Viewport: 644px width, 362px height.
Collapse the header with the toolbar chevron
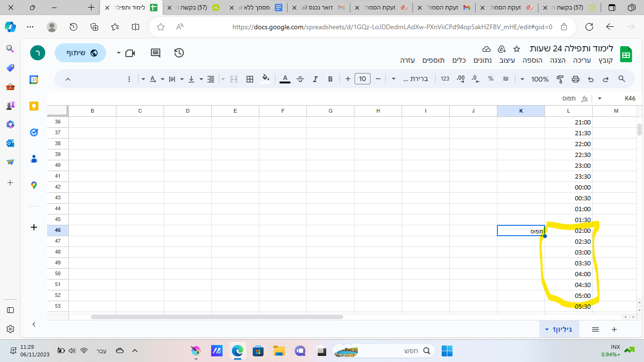coord(67,79)
